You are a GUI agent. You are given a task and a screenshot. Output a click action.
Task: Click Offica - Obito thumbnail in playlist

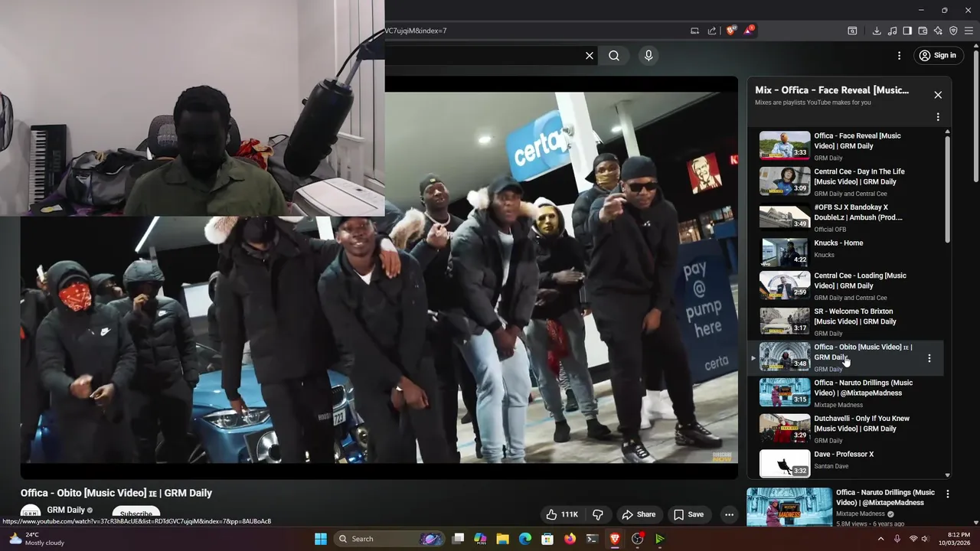coord(785,357)
